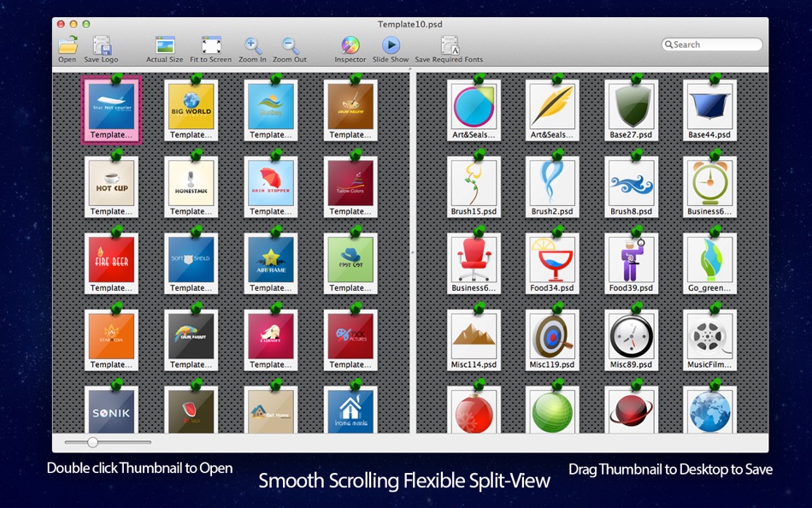
Task: Click the Food34.psd file name label
Action: [552, 288]
